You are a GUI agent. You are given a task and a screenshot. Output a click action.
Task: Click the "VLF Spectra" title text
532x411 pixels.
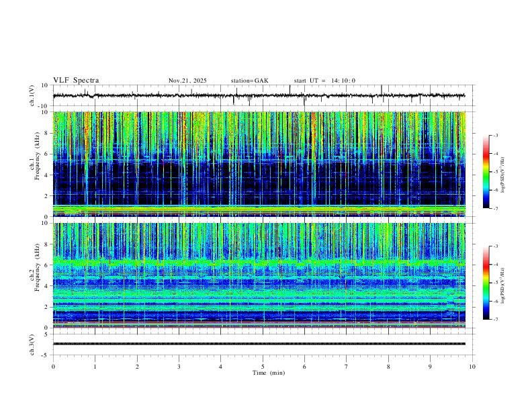[x=76, y=81]
